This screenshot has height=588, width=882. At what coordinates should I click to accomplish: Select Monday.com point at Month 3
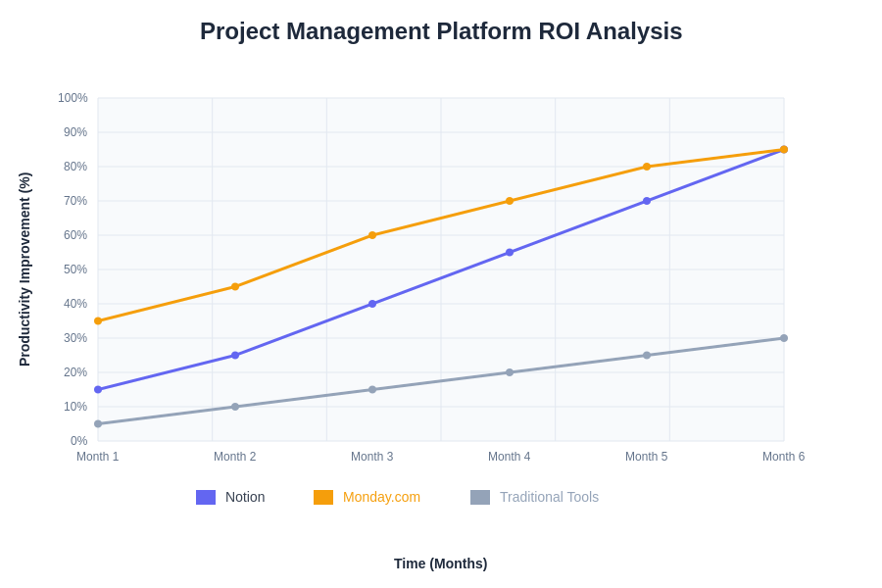click(372, 235)
